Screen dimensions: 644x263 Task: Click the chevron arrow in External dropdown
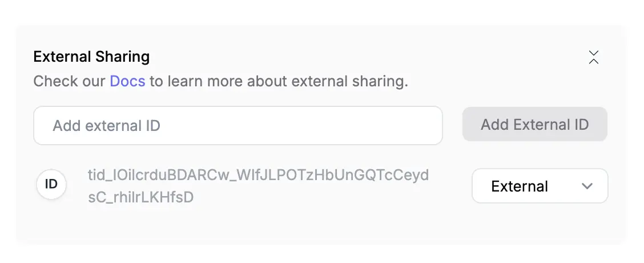coord(587,186)
